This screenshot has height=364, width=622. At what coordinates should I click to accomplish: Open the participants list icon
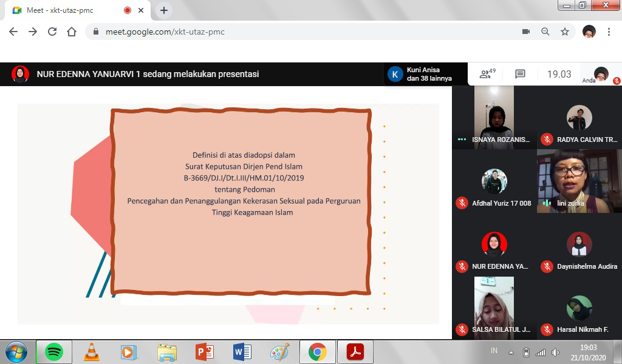pos(487,74)
